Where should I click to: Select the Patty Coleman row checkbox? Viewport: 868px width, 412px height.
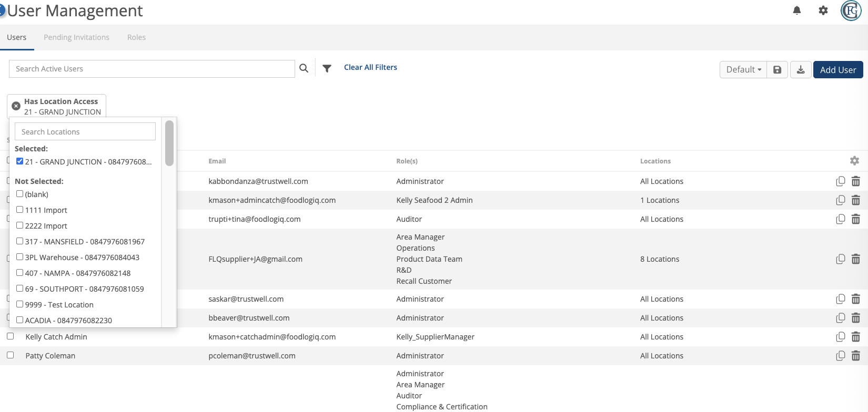click(x=10, y=355)
